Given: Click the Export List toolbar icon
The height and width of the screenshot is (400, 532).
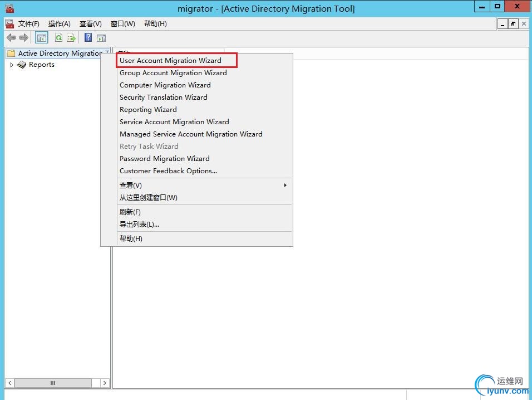Looking at the screenshot, I should 71,38.
